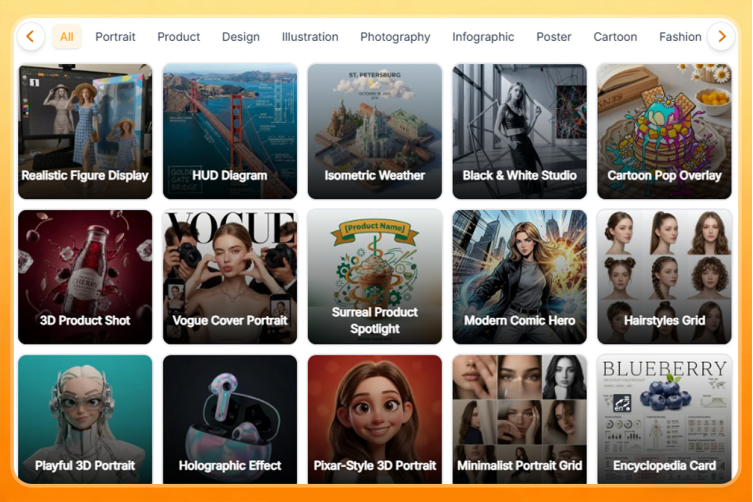Choose the Isometric Weather template
Viewport: 753px width, 502px height.
click(x=375, y=131)
